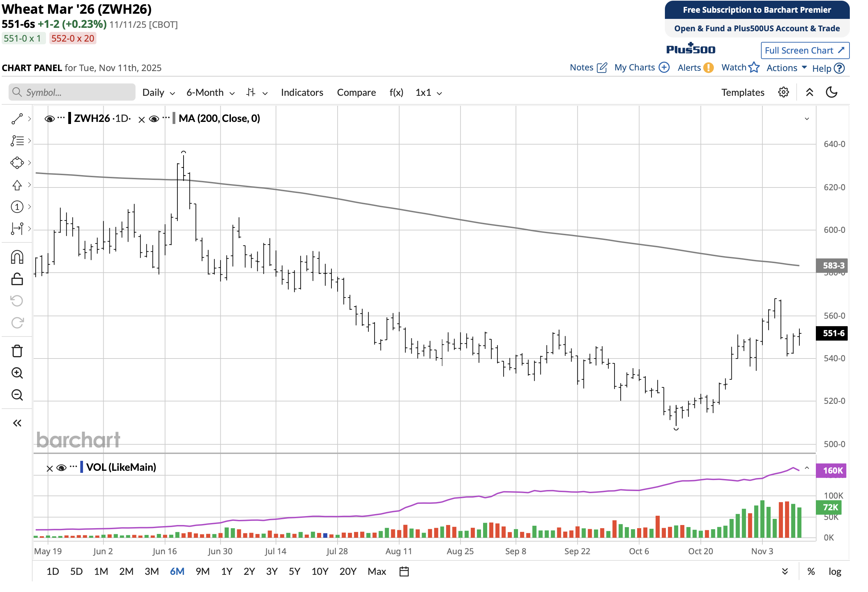
Task: Click the ZWH26 series color swatch
Action: [70, 118]
